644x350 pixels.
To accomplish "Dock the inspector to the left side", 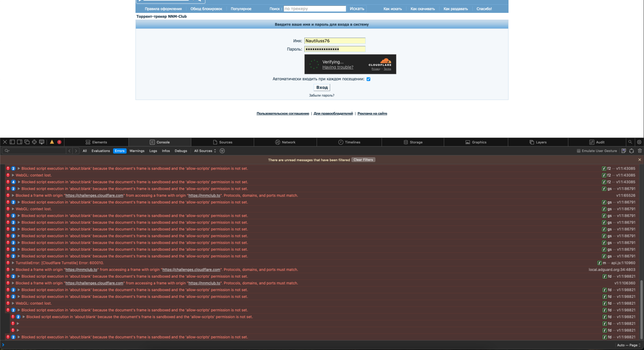I will coord(12,142).
